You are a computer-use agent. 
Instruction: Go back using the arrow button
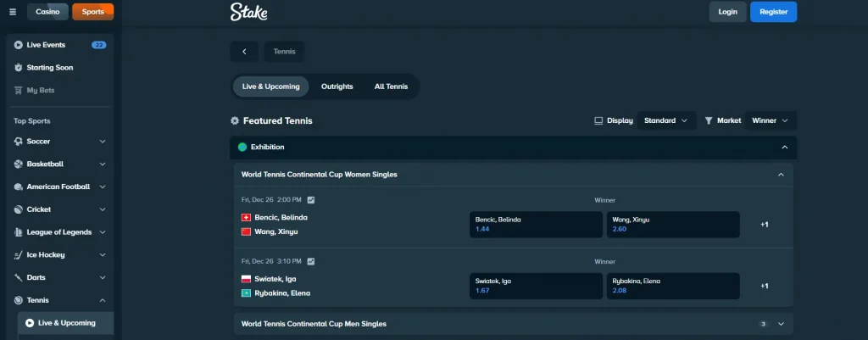click(x=244, y=52)
